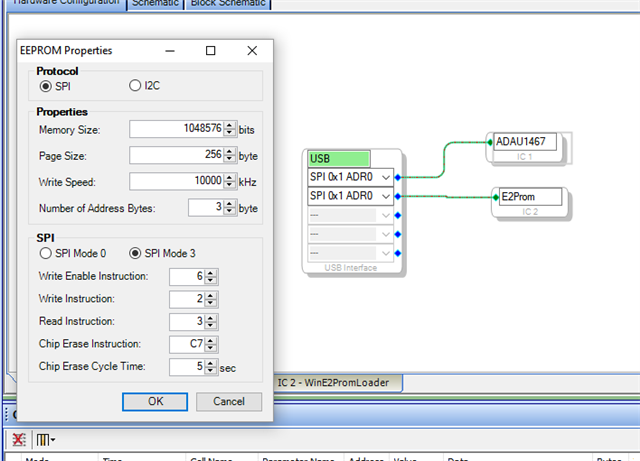
Task: Select the ADAU1467 IC 1 block
Action: coord(525,147)
